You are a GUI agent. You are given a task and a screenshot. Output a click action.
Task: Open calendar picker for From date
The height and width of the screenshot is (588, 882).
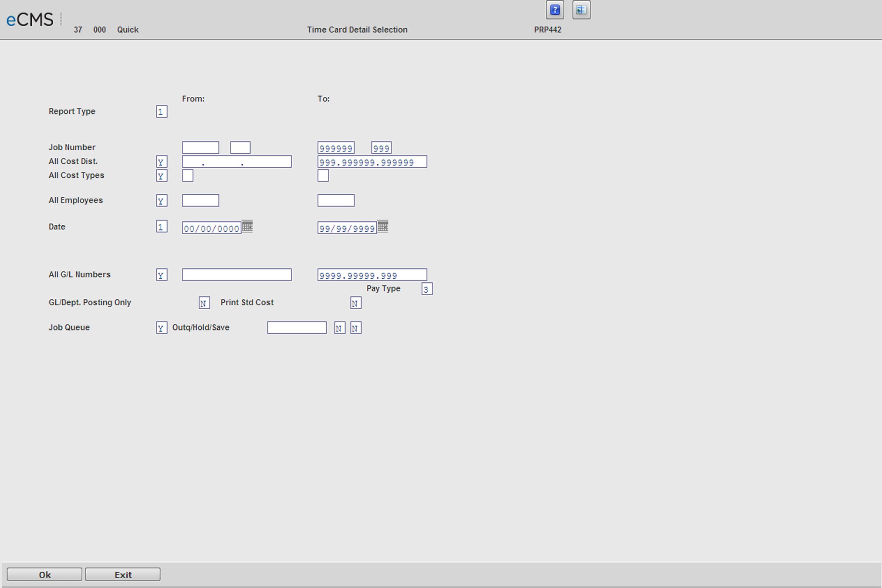point(247,226)
